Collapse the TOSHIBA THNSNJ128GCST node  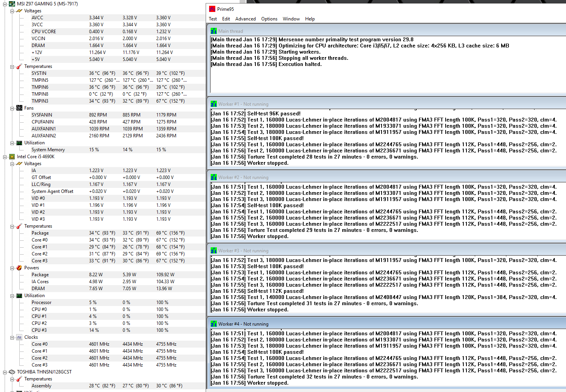click(x=5, y=372)
